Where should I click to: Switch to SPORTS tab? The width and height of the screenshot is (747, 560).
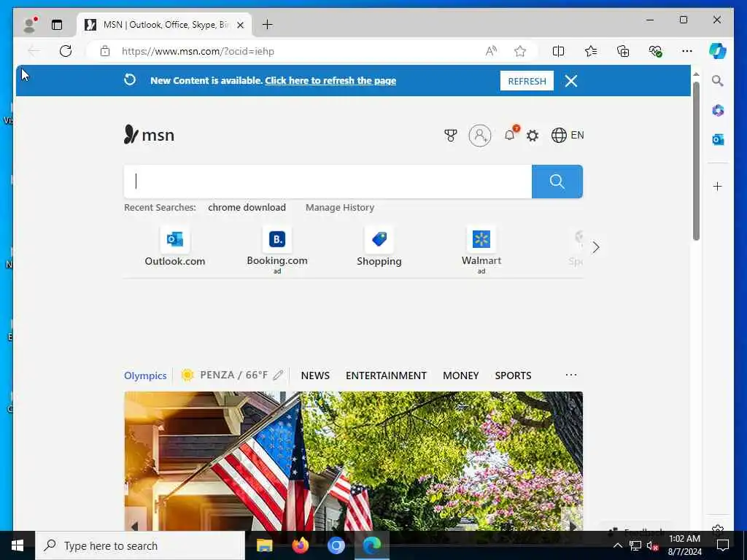513,376
